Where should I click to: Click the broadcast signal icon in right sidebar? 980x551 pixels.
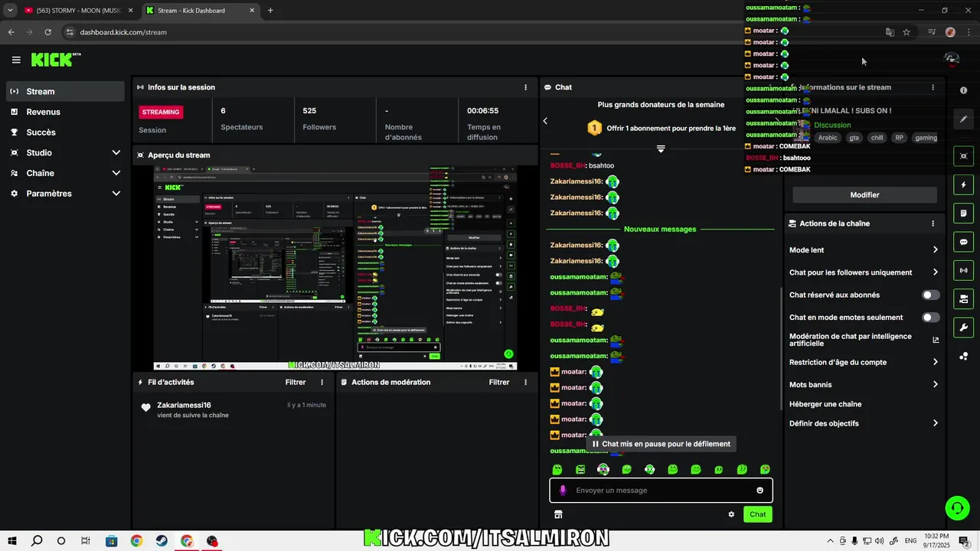[963, 270]
